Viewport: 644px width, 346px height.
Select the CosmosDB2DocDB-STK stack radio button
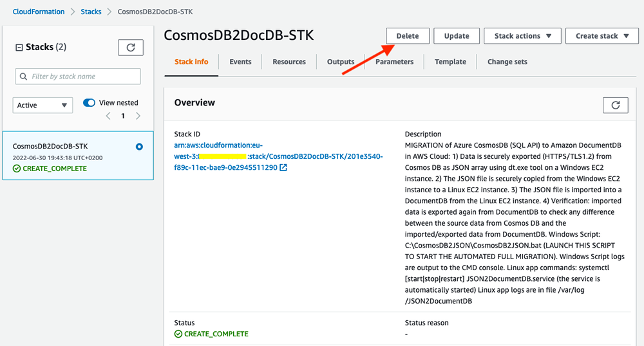(139, 147)
